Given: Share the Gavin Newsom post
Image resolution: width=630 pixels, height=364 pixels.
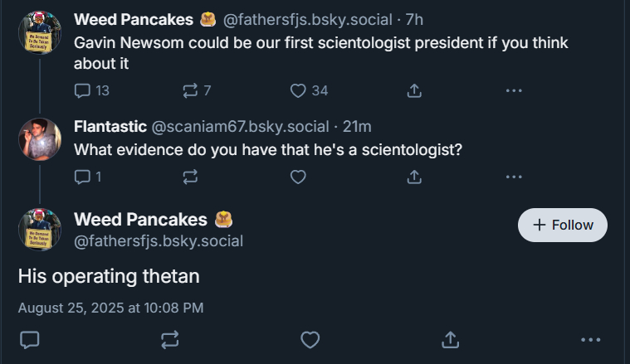Looking at the screenshot, I should click(414, 90).
